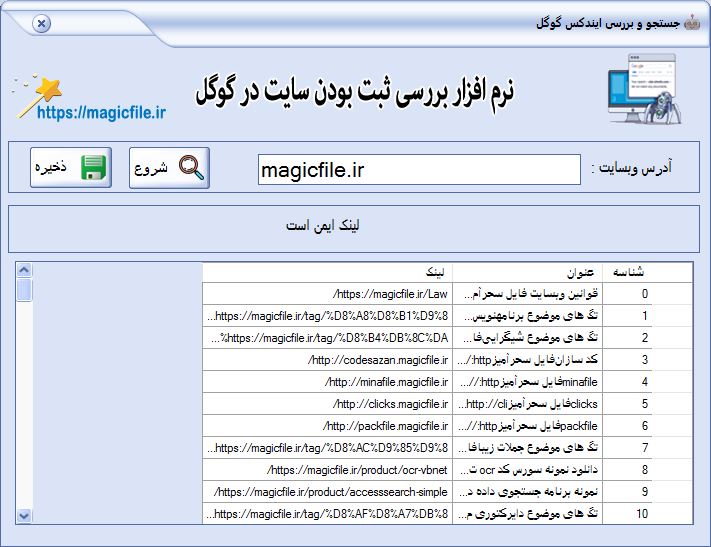Click the scrollbar up arrow
Viewport: 711px width, 547px height.
24,270
